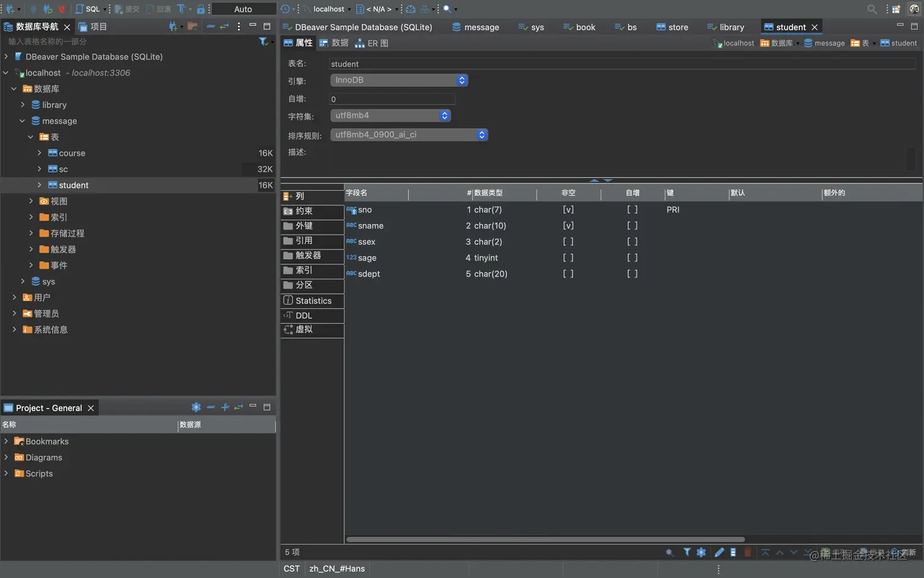Screen dimensions: 924x578
Task: Click the 自增 input field
Action: (x=392, y=99)
